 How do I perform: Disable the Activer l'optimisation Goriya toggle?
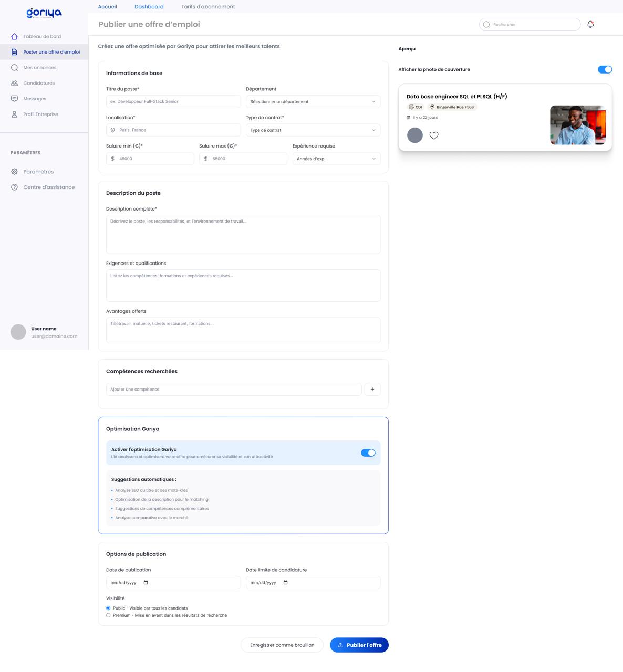pyautogui.click(x=368, y=453)
